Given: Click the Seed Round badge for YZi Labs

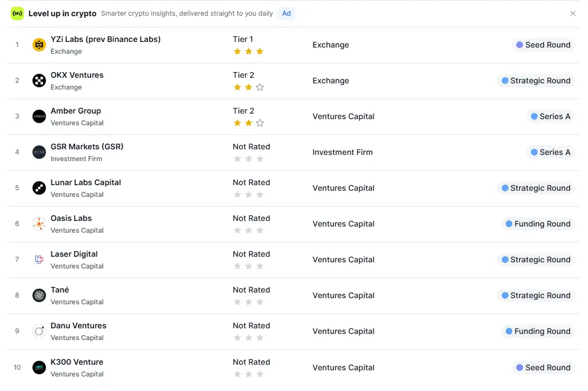Looking at the screenshot, I should pyautogui.click(x=543, y=45).
